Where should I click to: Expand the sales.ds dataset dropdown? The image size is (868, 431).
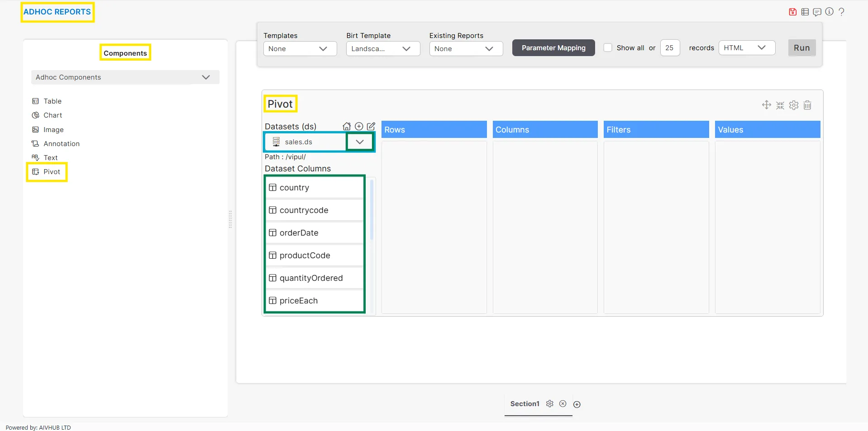(360, 142)
